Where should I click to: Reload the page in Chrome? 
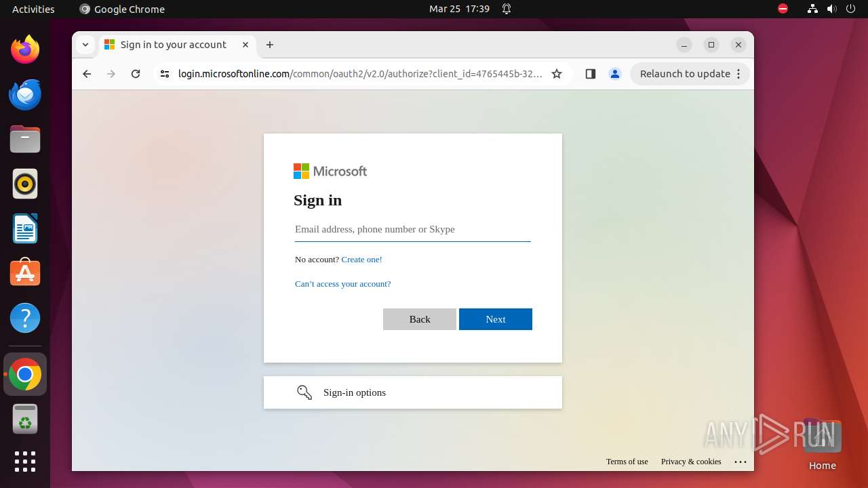(x=136, y=74)
